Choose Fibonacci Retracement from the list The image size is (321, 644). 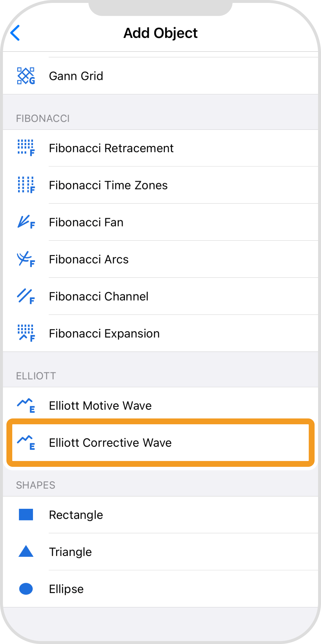tap(111, 148)
